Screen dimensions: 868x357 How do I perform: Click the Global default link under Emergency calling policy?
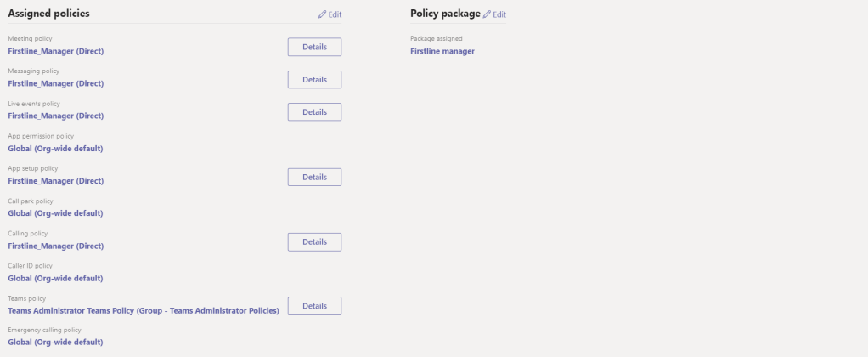[x=55, y=343]
